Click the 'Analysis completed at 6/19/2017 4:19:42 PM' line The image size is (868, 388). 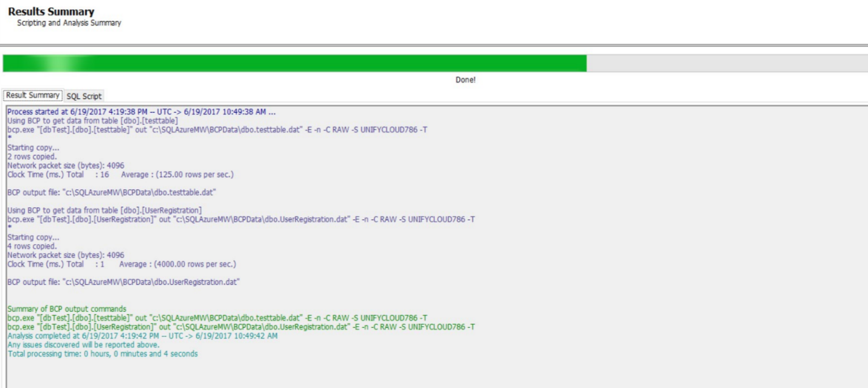pos(142,336)
